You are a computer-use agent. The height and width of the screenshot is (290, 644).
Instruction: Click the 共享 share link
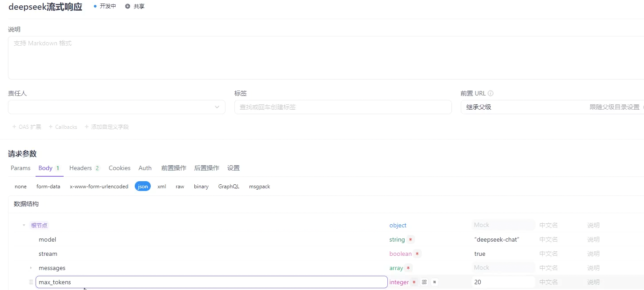coord(139,7)
